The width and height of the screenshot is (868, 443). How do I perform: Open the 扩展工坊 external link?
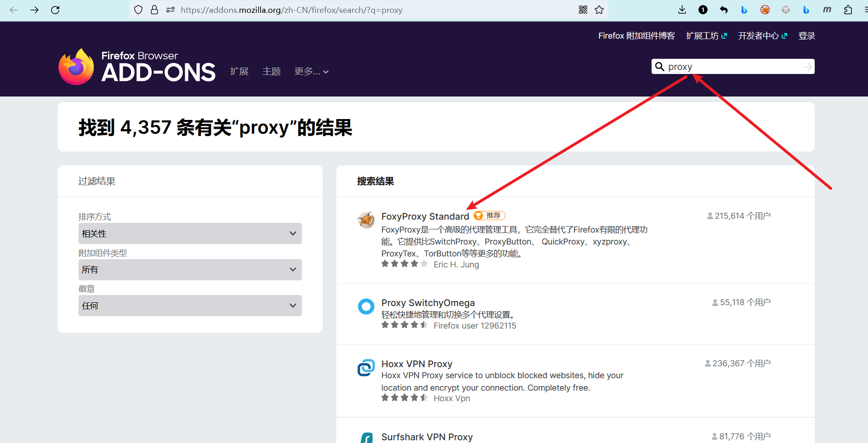tap(706, 36)
